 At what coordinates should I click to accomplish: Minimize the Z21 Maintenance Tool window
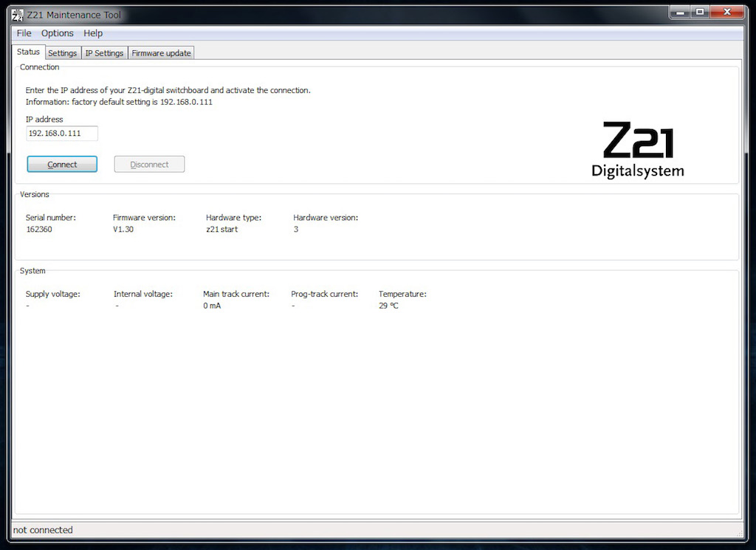(680, 12)
